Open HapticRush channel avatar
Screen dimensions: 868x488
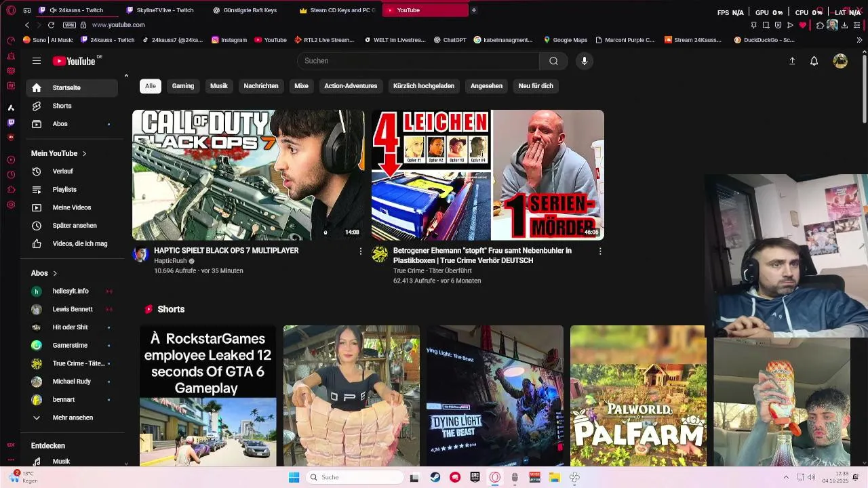pyautogui.click(x=141, y=255)
